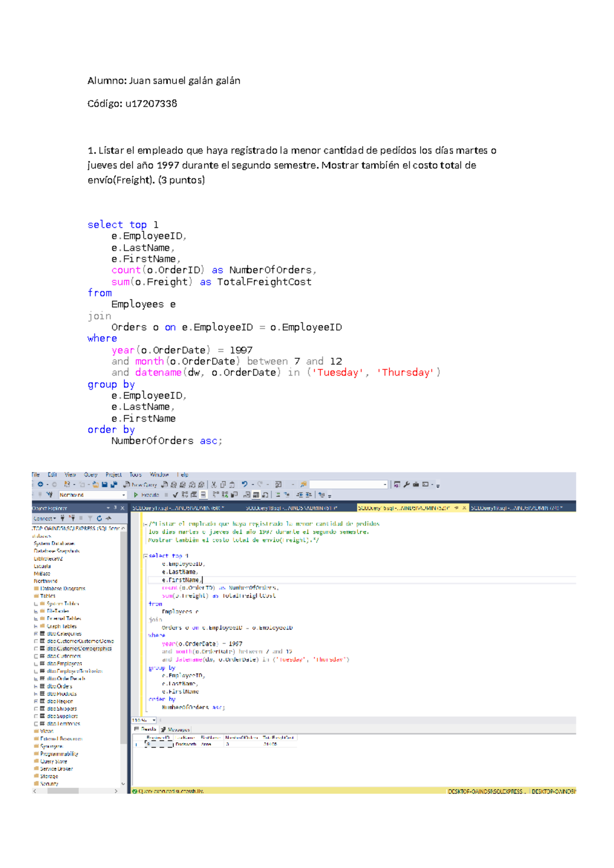
Task: Switch to the Messages tab
Action: pos(176,729)
